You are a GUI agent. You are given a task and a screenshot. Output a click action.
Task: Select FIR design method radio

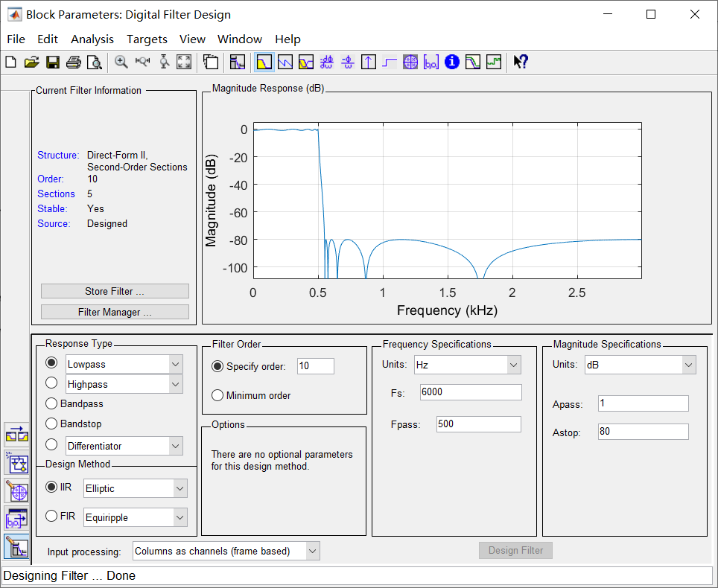(51, 516)
